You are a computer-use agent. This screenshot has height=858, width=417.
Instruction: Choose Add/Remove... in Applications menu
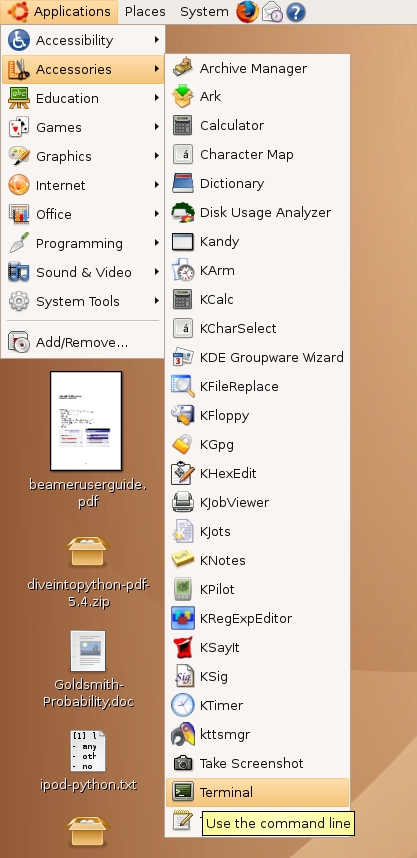coord(83,343)
